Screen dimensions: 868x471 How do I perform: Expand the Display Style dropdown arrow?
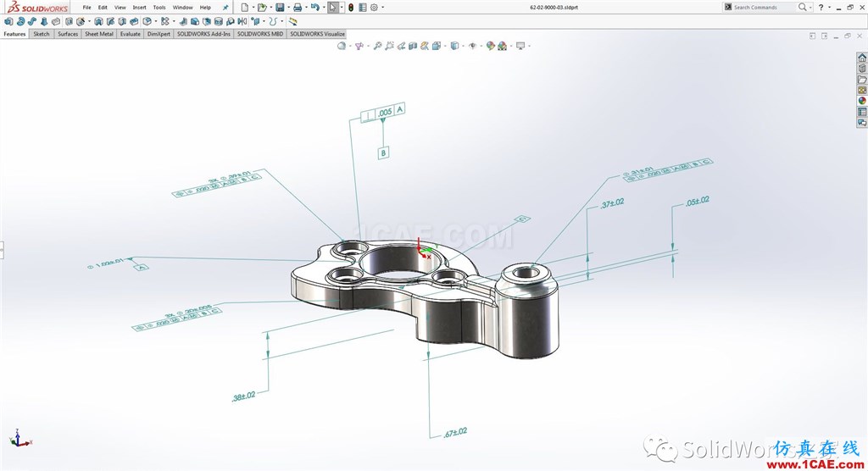[462, 46]
